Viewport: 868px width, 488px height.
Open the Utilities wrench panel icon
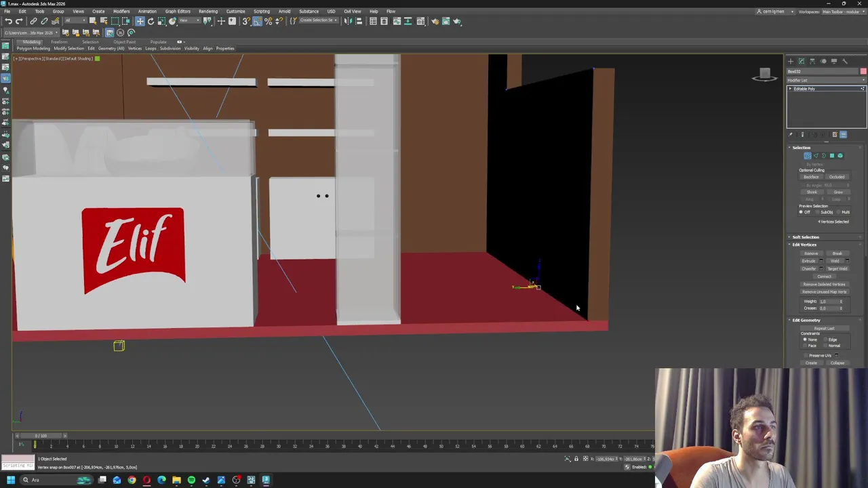pyautogui.click(x=845, y=61)
